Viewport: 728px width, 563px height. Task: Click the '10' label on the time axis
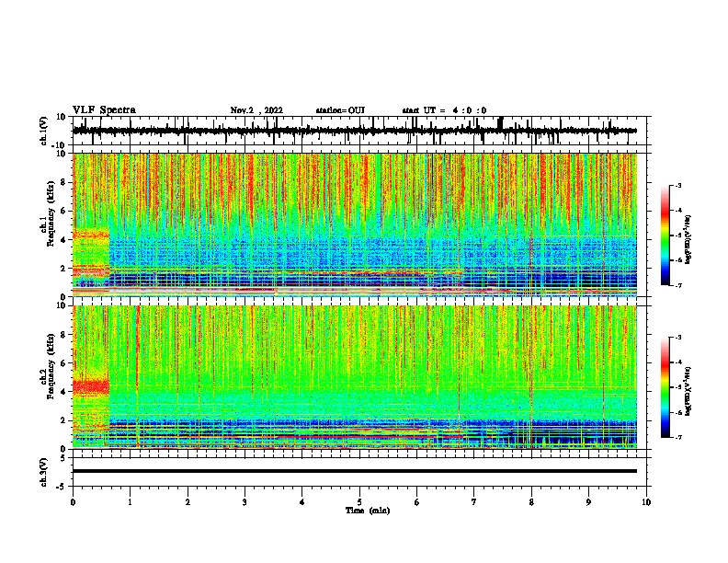(646, 502)
